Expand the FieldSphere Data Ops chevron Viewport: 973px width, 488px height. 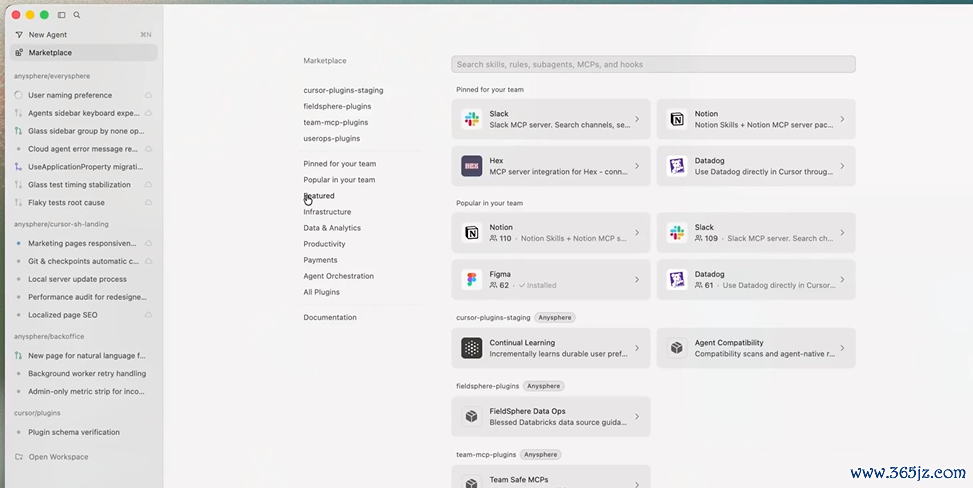coord(637,417)
